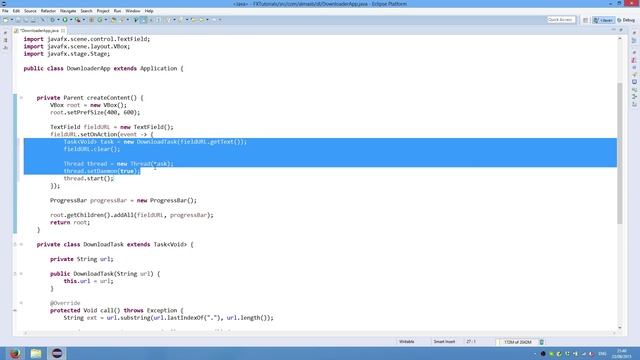
Task: Collapse the createContent method fold marker
Action: pyautogui.click(x=21, y=98)
